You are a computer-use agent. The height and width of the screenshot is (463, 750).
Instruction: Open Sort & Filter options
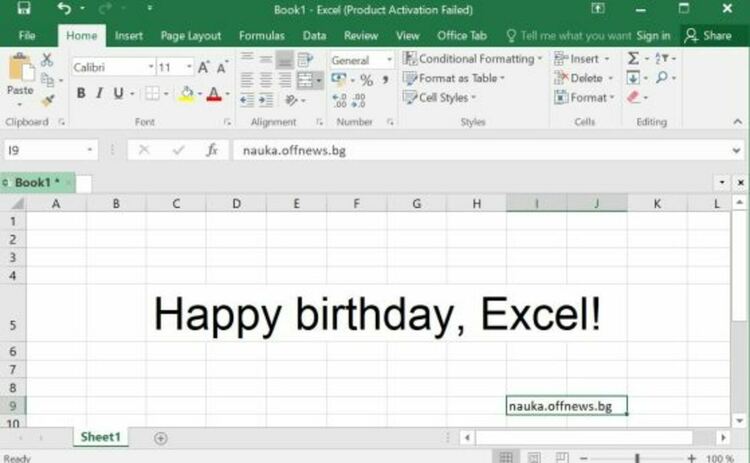point(662,58)
